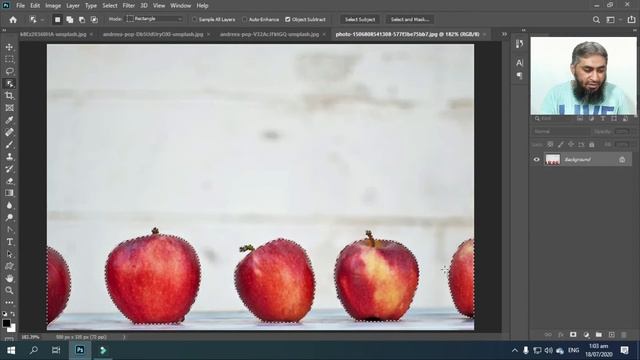This screenshot has width=640, height=360.
Task: Select the Gradient tool
Action: coord(9,193)
